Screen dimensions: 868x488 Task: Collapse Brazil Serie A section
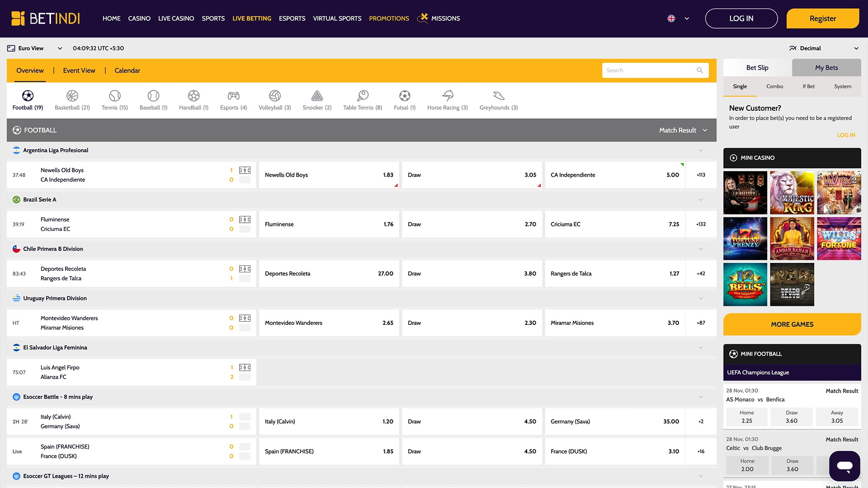pos(701,200)
